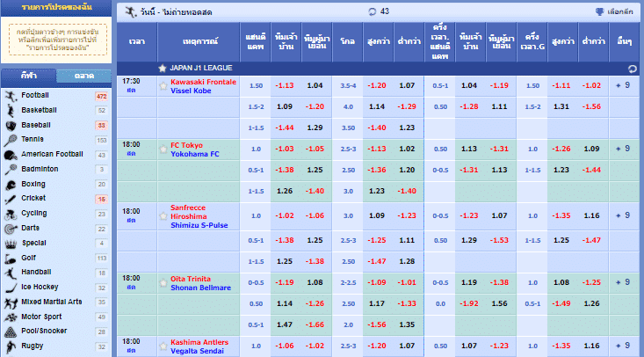Select the Motor Sport icon
This screenshot has width=644, height=357.
[x=11, y=317]
